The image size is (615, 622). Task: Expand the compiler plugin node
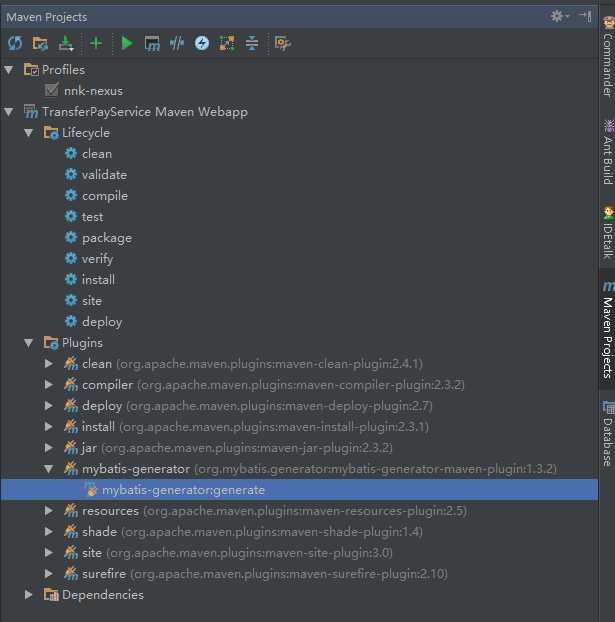coord(48,385)
